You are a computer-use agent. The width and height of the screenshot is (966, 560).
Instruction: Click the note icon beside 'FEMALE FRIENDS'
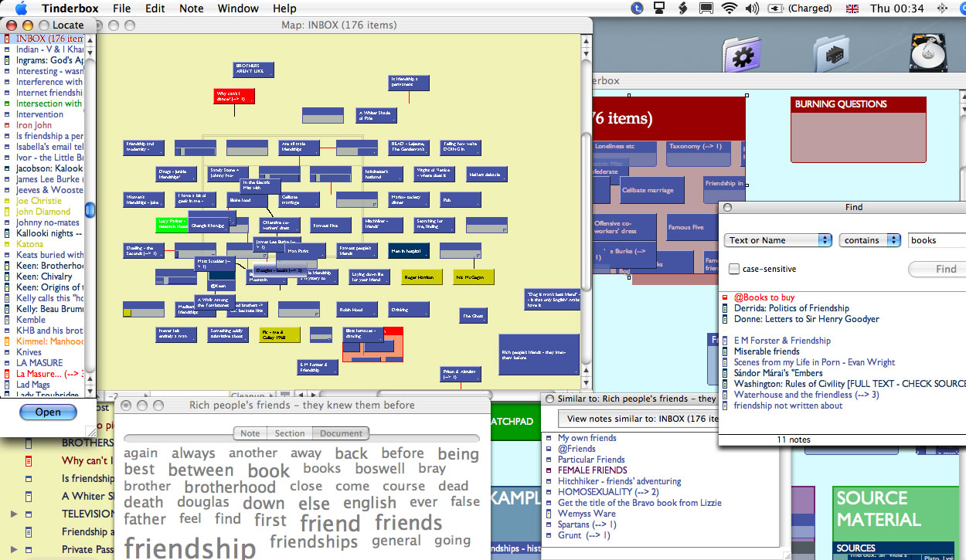pos(550,470)
